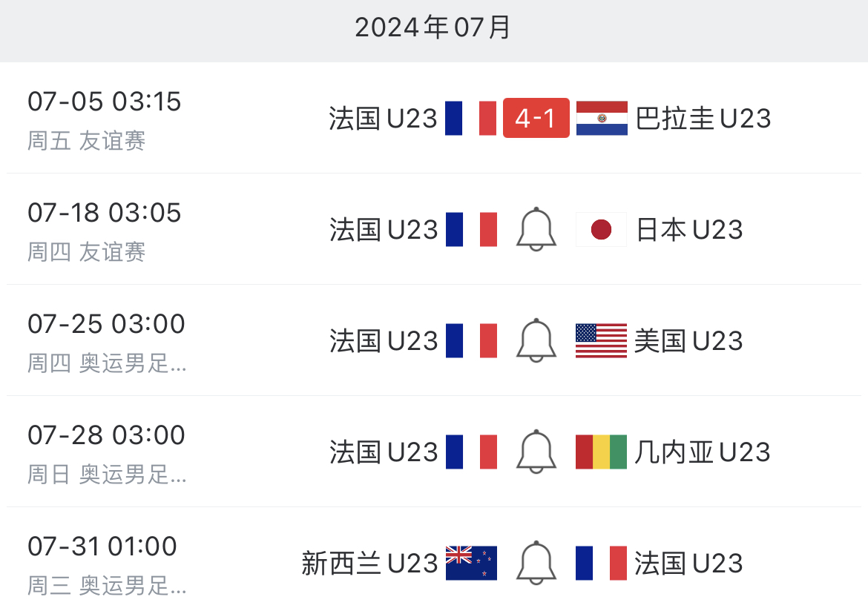Open the 4-1 score badge
The height and width of the screenshot is (611, 868).
536,118
